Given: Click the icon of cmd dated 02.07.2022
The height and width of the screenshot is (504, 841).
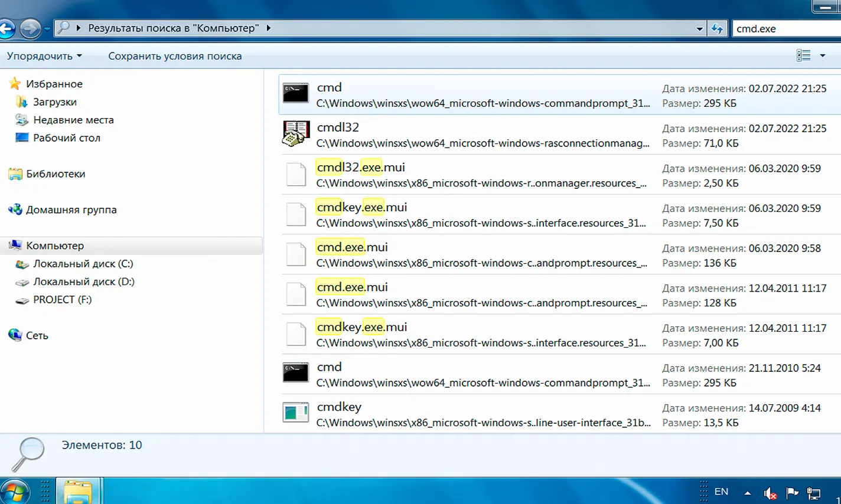Looking at the screenshot, I should click(295, 93).
